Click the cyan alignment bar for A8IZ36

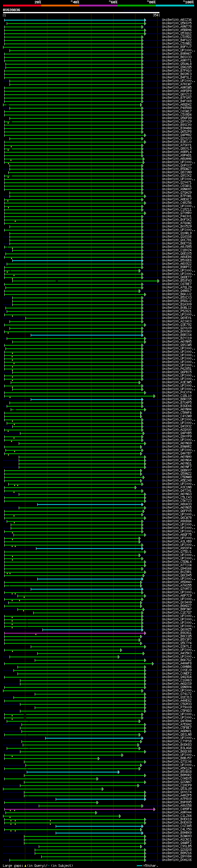click(x=75, y=20)
